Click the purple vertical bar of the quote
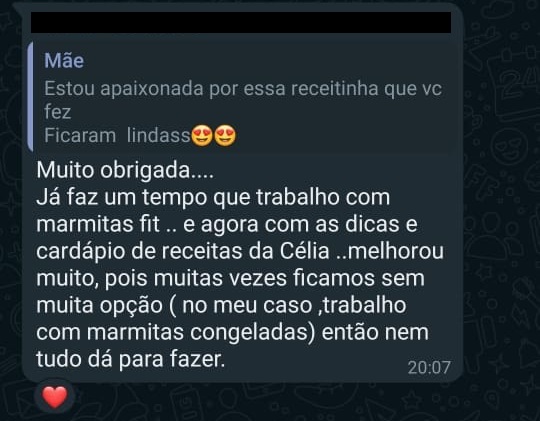 (x=30, y=97)
